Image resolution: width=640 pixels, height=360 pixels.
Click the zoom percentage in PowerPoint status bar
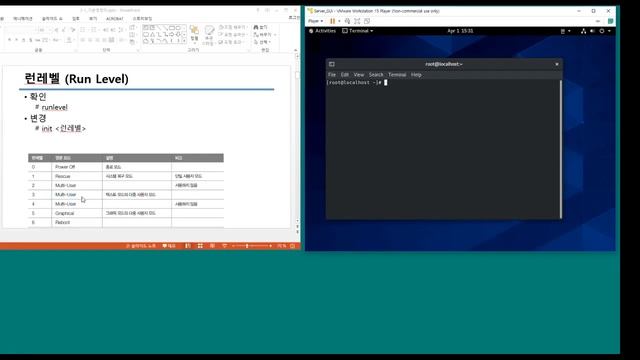[x=281, y=246]
